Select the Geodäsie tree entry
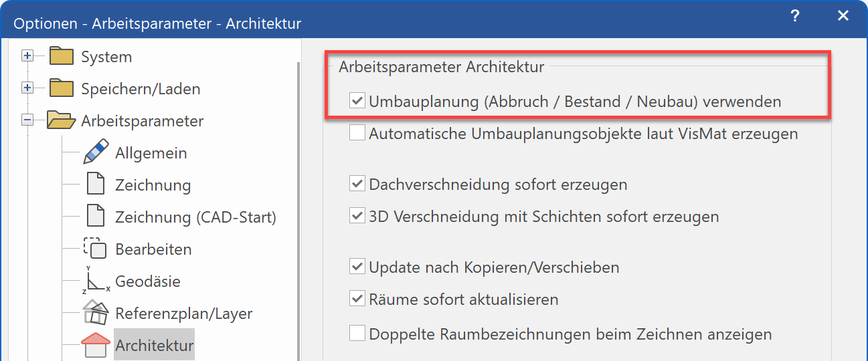The height and width of the screenshot is (361, 868). tap(148, 281)
